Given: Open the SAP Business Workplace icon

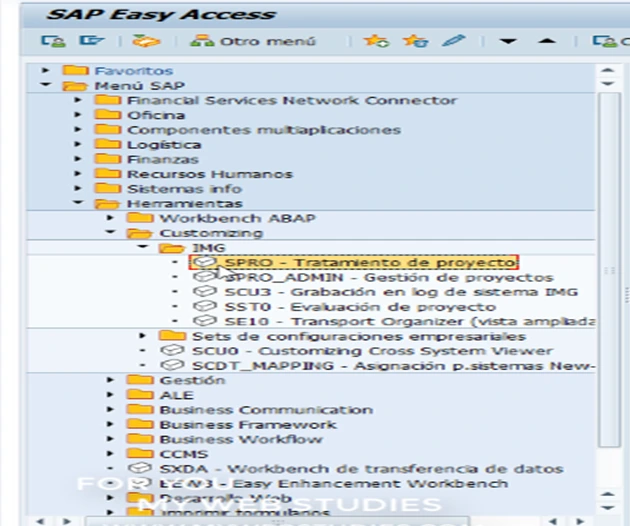Looking at the screenshot, I should click(146, 41).
